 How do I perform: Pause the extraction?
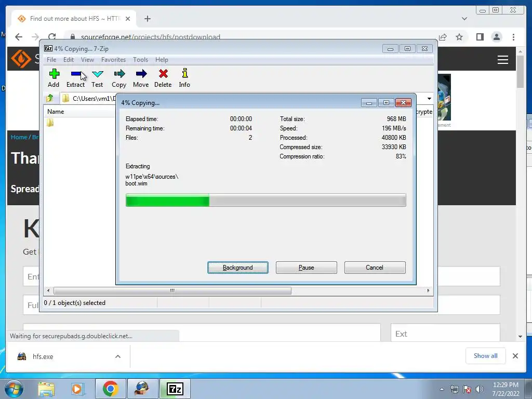tap(307, 268)
